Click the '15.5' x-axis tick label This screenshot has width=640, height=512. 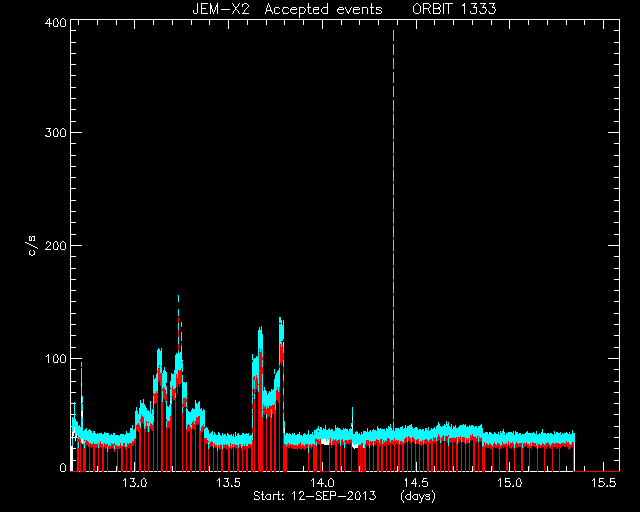tap(604, 483)
